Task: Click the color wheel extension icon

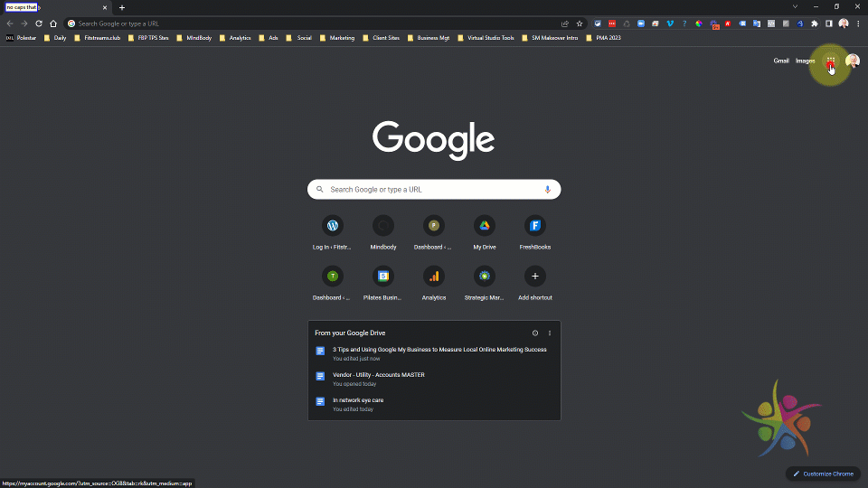Action: 699,23
